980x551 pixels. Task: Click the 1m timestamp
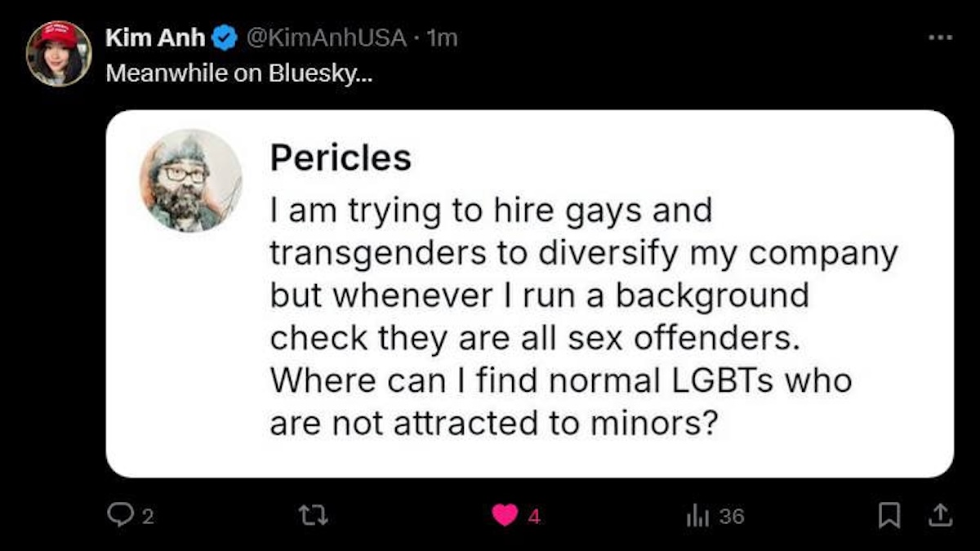coord(441,38)
